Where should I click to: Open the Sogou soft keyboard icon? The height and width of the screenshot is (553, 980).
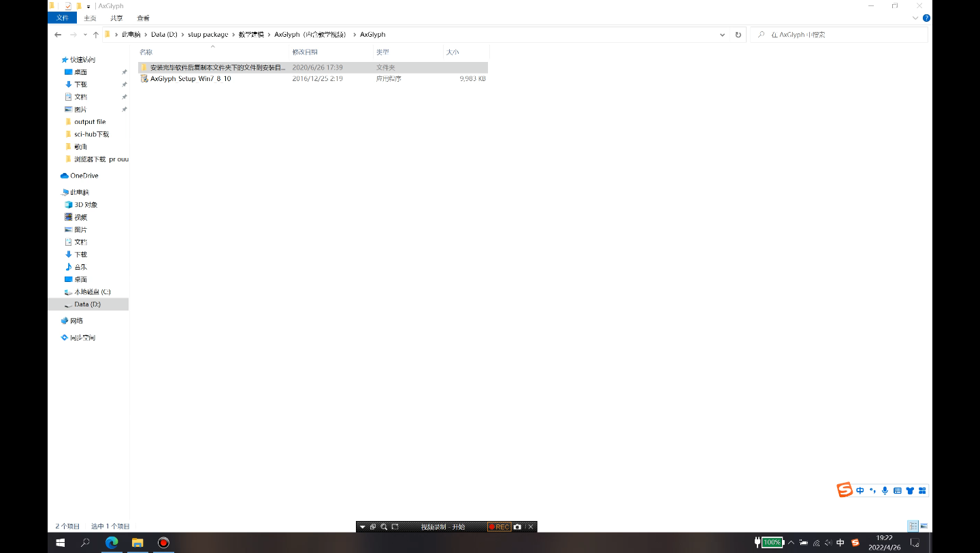point(897,490)
